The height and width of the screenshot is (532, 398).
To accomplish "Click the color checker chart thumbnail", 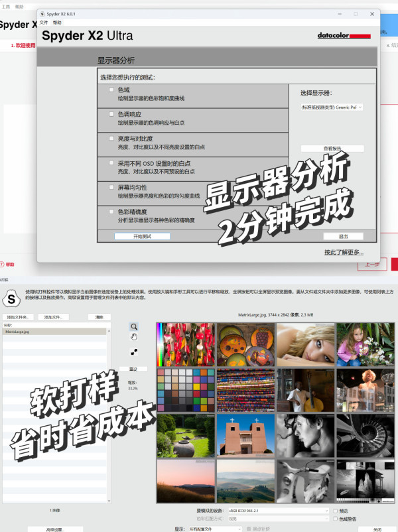I will click(x=186, y=389).
